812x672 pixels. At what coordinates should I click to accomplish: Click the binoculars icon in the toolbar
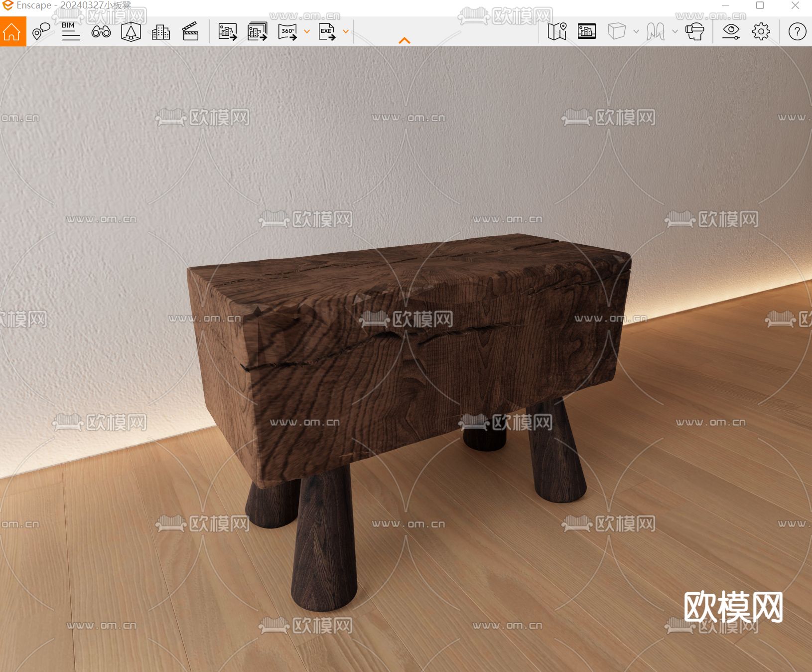coord(101,32)
